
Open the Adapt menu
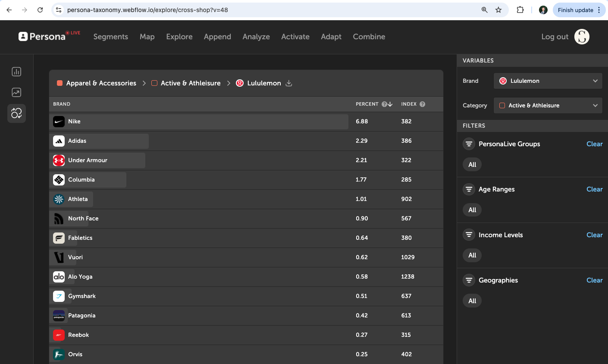point(331,37)
